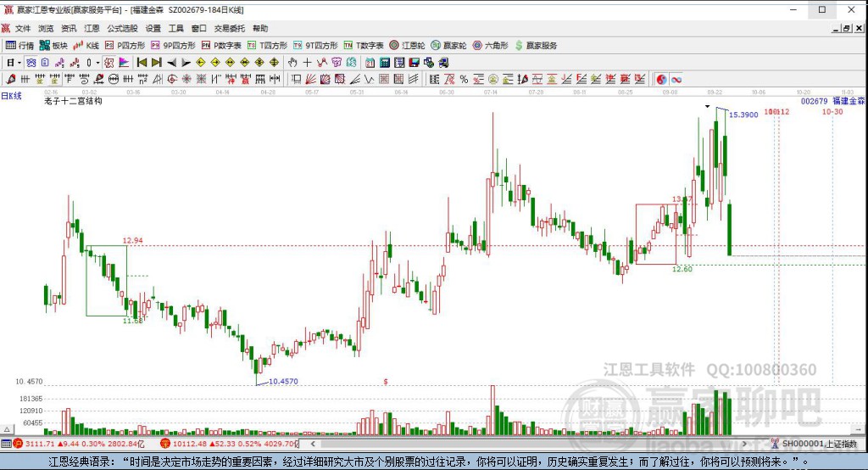Switch to K线 chart view
This screenshot has width=868, height=470.
[86, 46]
